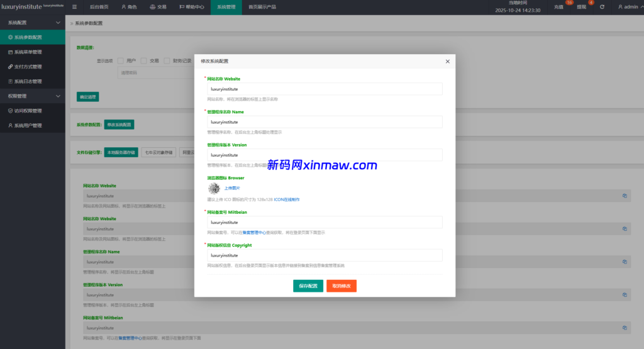Copy icon on background 管理程序版本 Version row

point(625,295)
